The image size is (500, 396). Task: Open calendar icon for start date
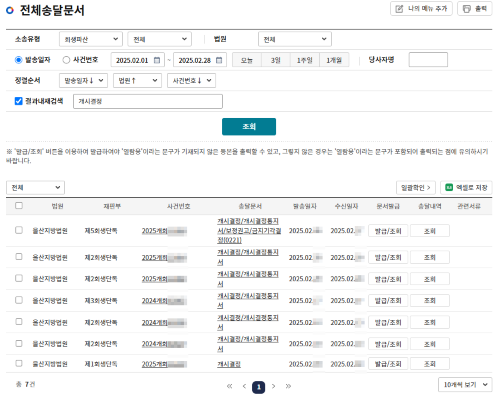(157, 60)
